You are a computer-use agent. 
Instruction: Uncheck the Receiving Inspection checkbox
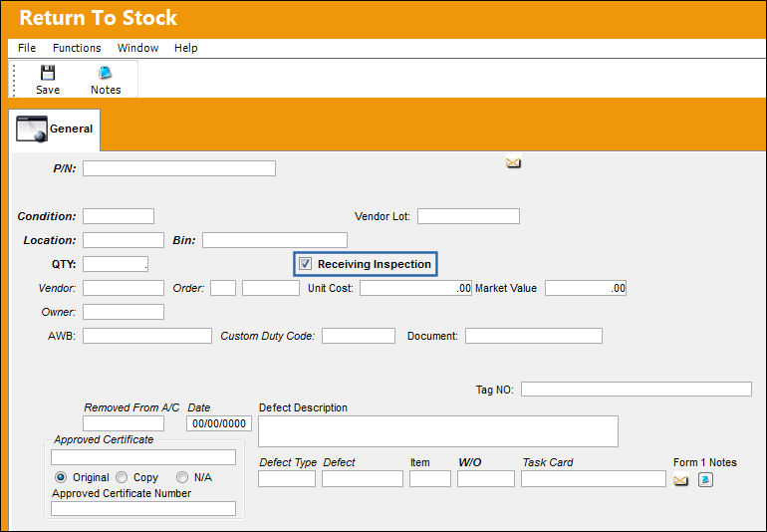click(x=305, y=264)
